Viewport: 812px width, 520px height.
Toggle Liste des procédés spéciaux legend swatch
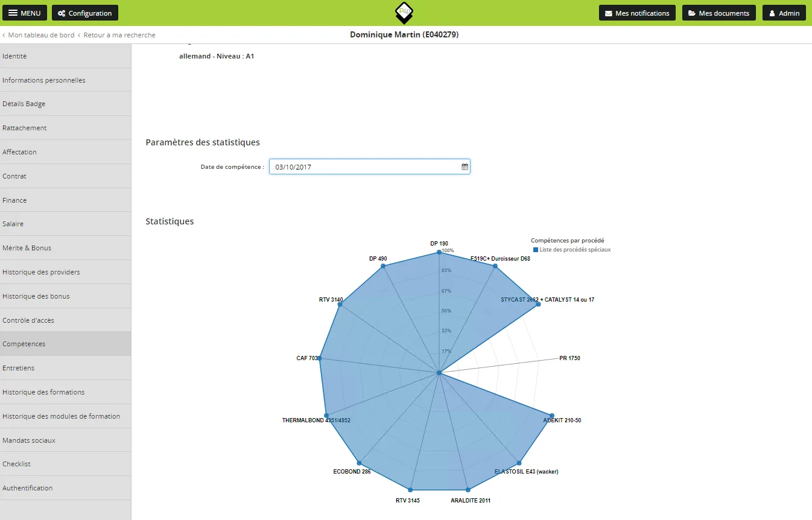536,250
